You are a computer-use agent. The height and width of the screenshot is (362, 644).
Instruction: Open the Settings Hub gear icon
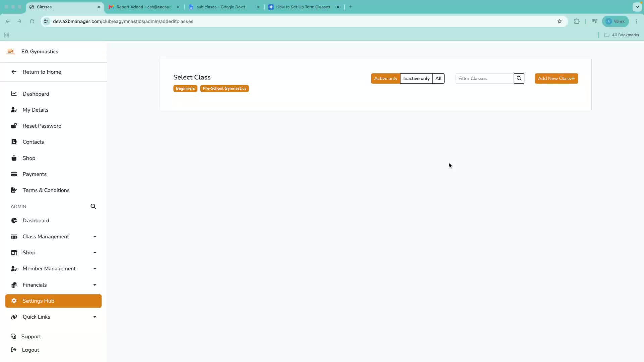click(x=14, y=301)
